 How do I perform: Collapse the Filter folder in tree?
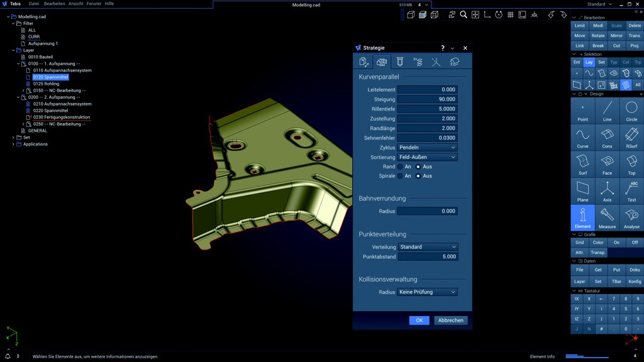(13, 24)
